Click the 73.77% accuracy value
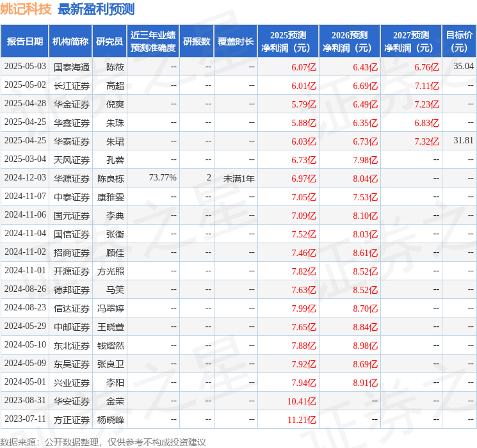Screen dimensions: 477x448 [163, 178]
